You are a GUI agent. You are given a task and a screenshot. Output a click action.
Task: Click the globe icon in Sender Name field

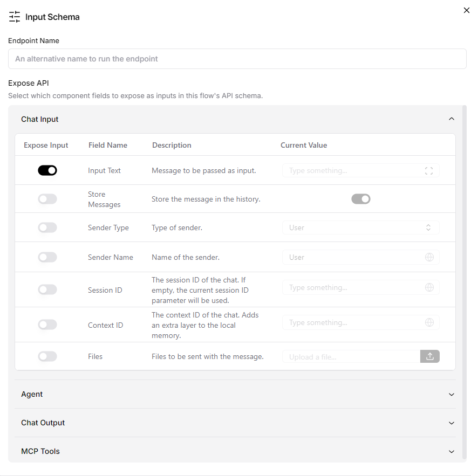click(x=429, y=258)
